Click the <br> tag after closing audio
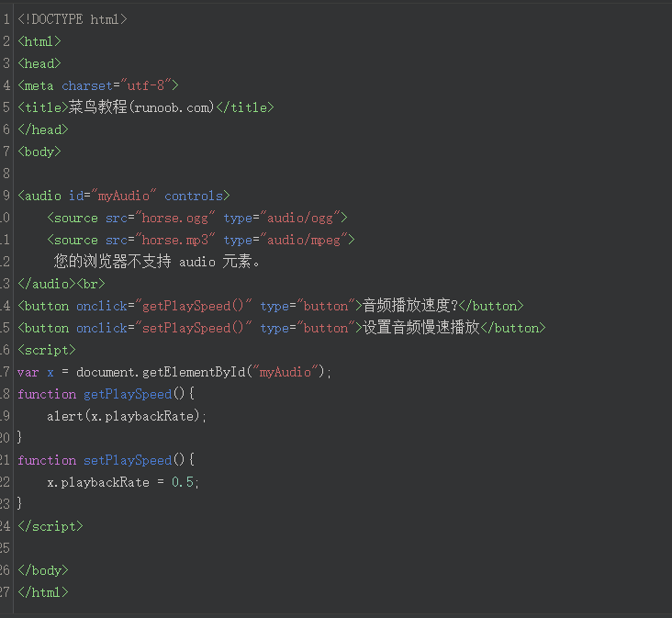672x618 pixels. point(90,284)
